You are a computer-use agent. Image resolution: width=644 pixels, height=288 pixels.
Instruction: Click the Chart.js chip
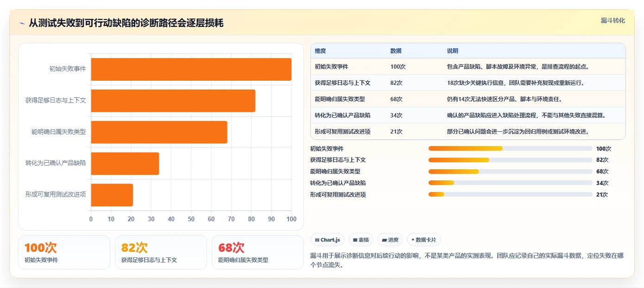click(327, 240)
